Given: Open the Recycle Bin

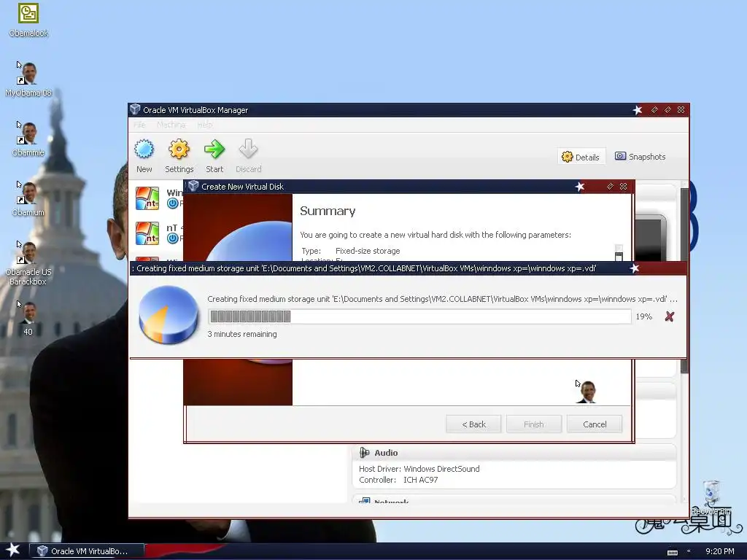Looking at the screenshot, I should click(x=711, y=497).
